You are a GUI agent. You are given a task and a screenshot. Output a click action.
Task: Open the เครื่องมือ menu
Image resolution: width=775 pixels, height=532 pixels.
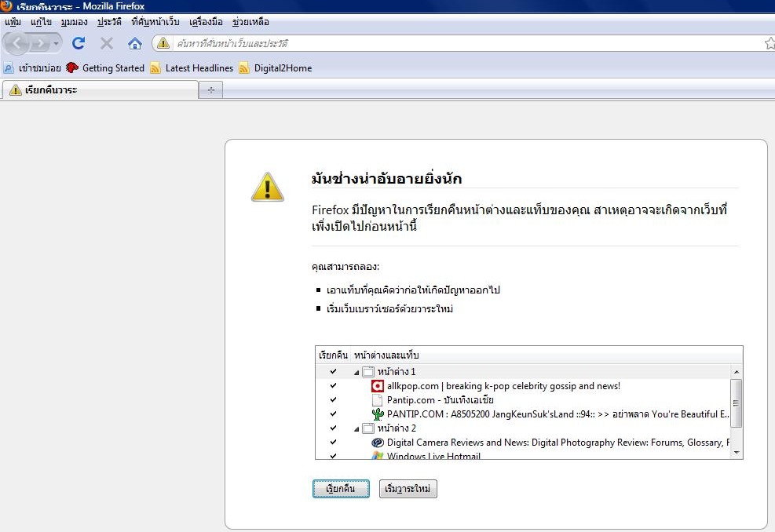206,22
